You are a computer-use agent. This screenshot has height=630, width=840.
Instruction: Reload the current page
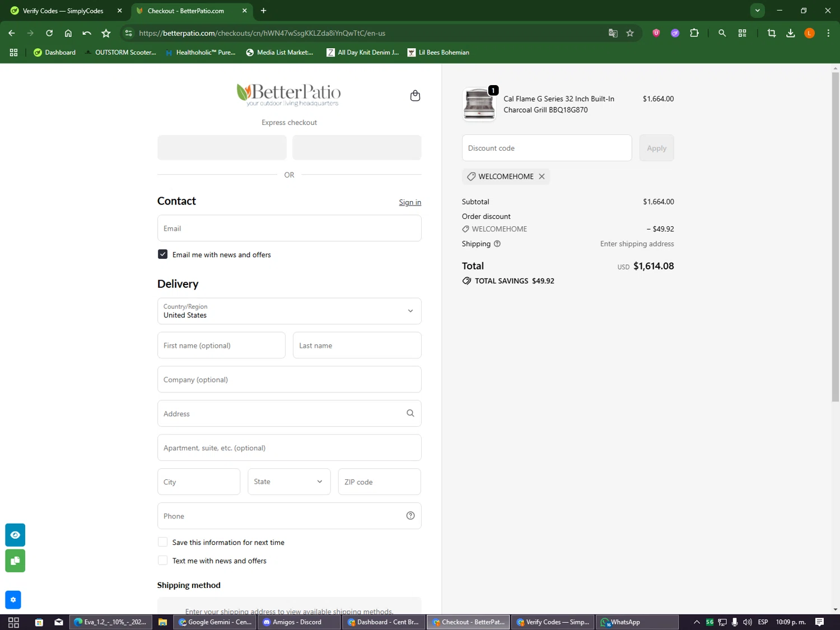[x=49, y=33]
